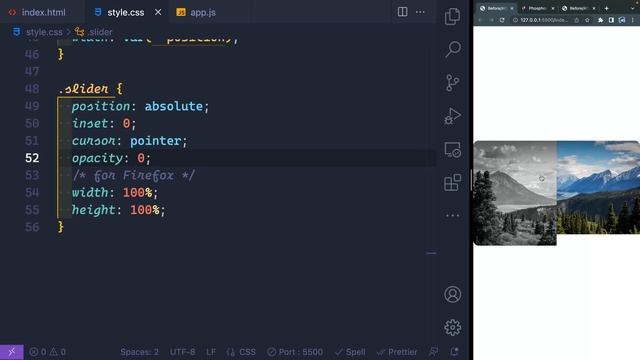The height and width of the screenshot is (360, 640).
Task: Open the Extensions icon
Action: 452,182
